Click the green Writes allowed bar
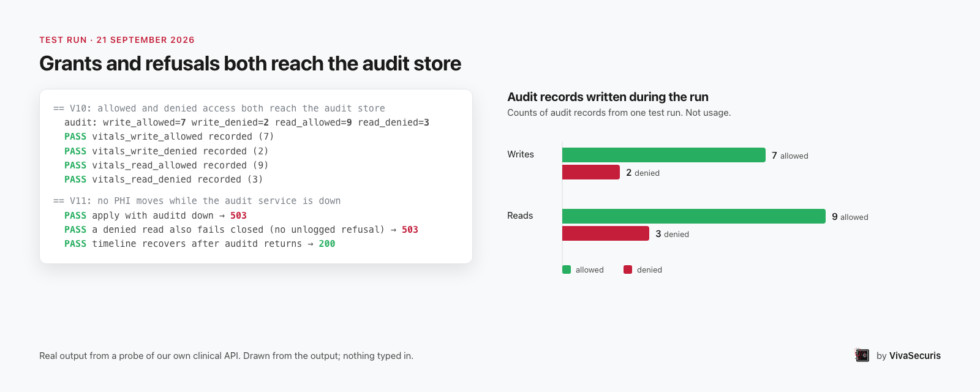 (664, 155)
